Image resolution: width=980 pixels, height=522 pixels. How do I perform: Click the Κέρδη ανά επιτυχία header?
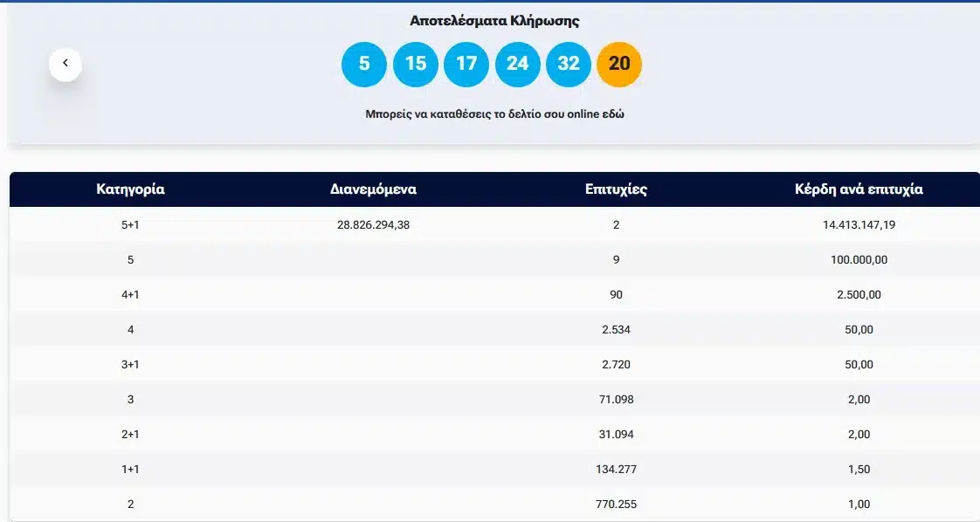tap(859, 189)
